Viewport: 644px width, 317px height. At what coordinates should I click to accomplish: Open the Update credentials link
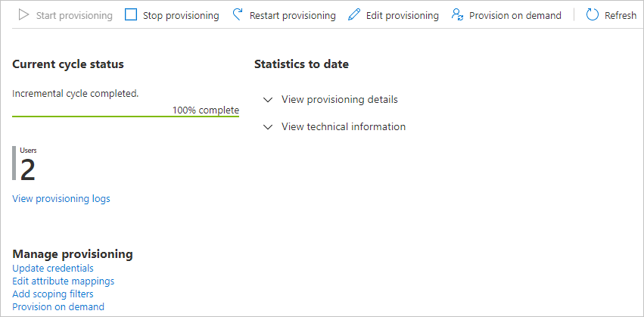53,268
